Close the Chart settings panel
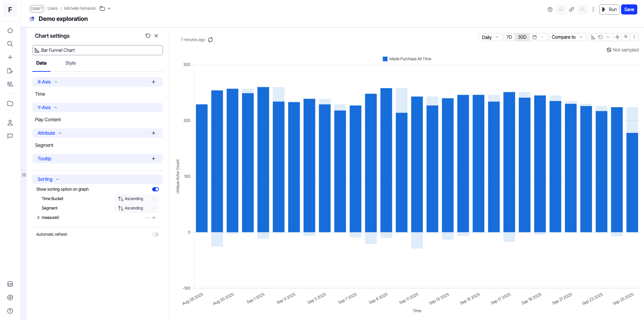 [x=156, y=36]
